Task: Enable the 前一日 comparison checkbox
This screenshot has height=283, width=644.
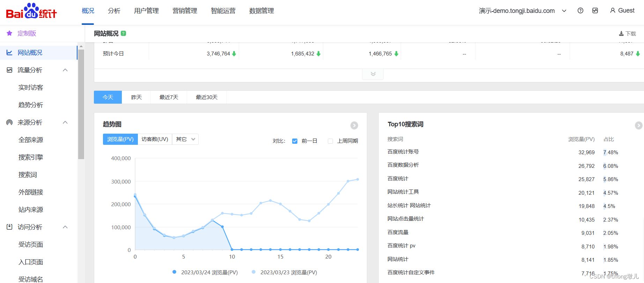Action: click(295, 141)
